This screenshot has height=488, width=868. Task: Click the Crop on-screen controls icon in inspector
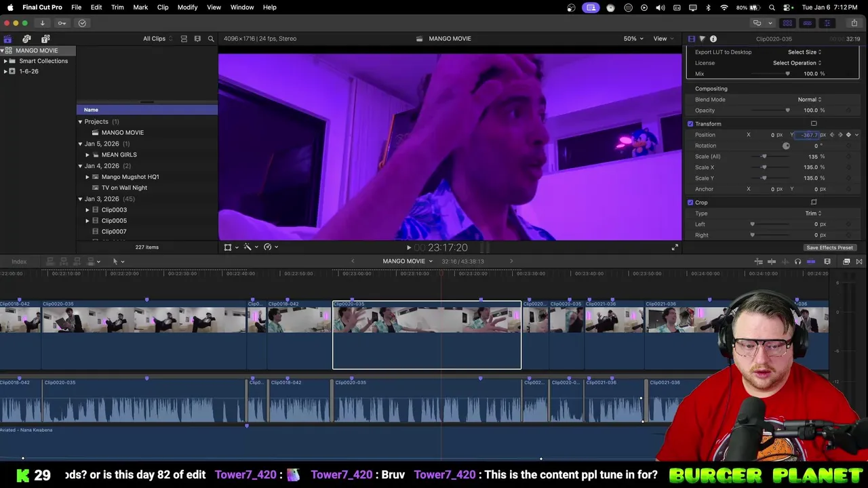click(x=814, y=203)
